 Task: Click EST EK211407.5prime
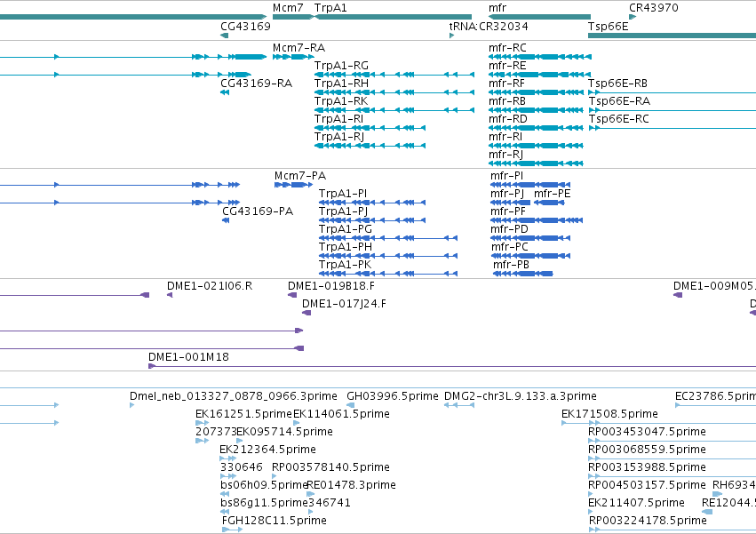(636, 503)
